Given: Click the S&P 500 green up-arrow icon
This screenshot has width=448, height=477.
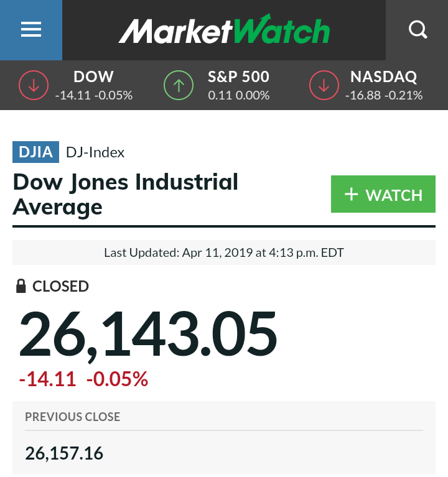Looking at the screenshot, I should (x=179, y=86).
